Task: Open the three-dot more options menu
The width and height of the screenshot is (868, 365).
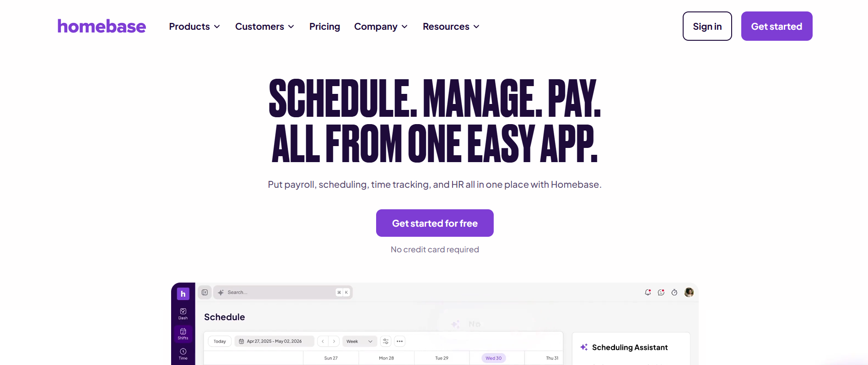Action: pyautogui.click(x=399, y=341)
